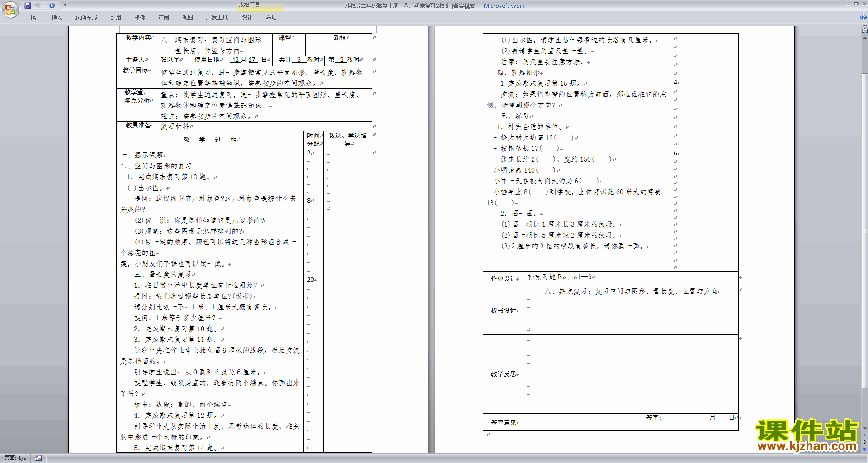The height and width of the screenshot is (463, 868).
Task: Click the 板书设计 row label
Action: pyautogui.click(x=504, y=310)
